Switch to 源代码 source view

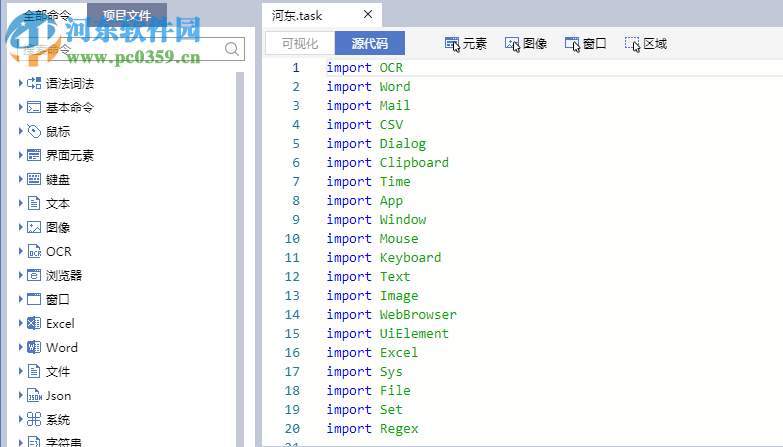(x=370, y=43)
